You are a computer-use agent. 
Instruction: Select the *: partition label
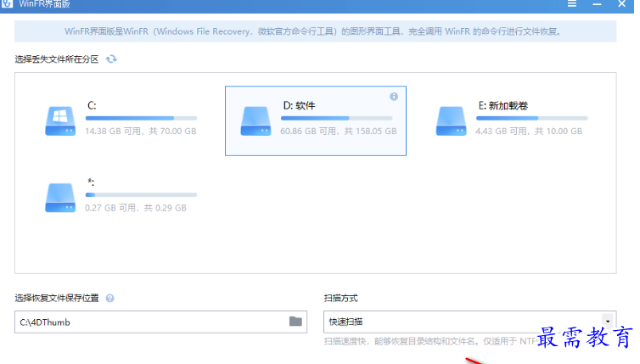(x=91, y=182)
